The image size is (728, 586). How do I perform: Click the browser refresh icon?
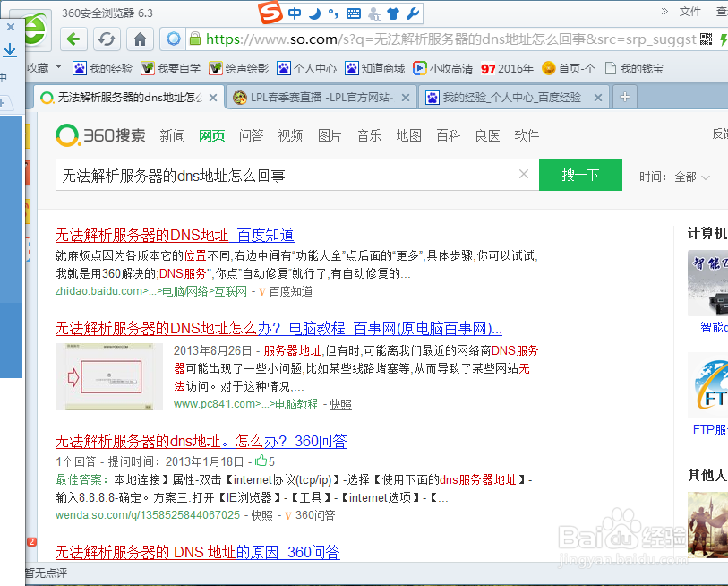tap(105, 39)
